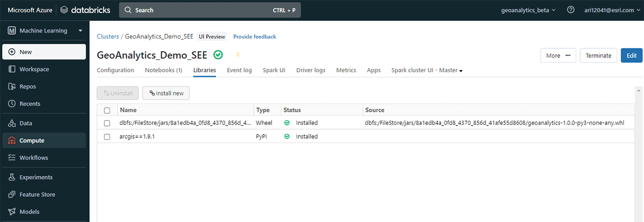This screenshot has height=222, width=644.
Task: Click Install new library button
Action: click(x=166, y=93)
